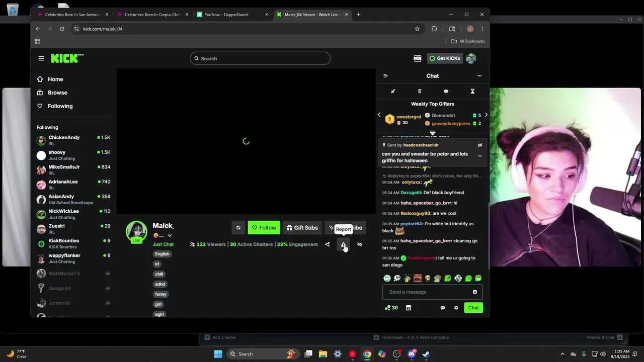The image size is (644, 362).
Task: Open Steam from the taskbar
Action: pos(426,354)
